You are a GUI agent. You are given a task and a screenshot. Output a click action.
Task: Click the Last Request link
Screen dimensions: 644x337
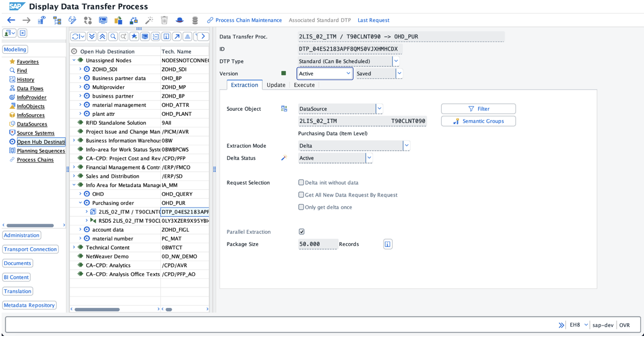pyautogui.click(x=373, y=20)
